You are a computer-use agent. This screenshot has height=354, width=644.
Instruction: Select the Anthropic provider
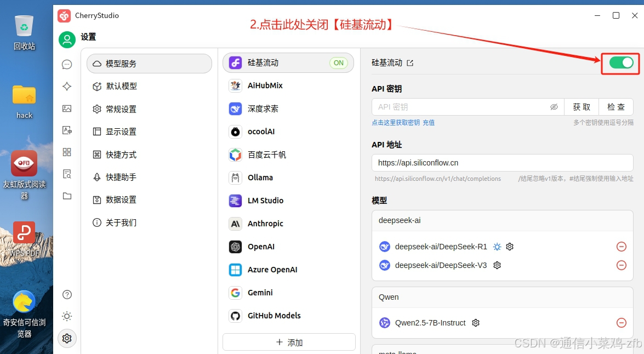288,224
